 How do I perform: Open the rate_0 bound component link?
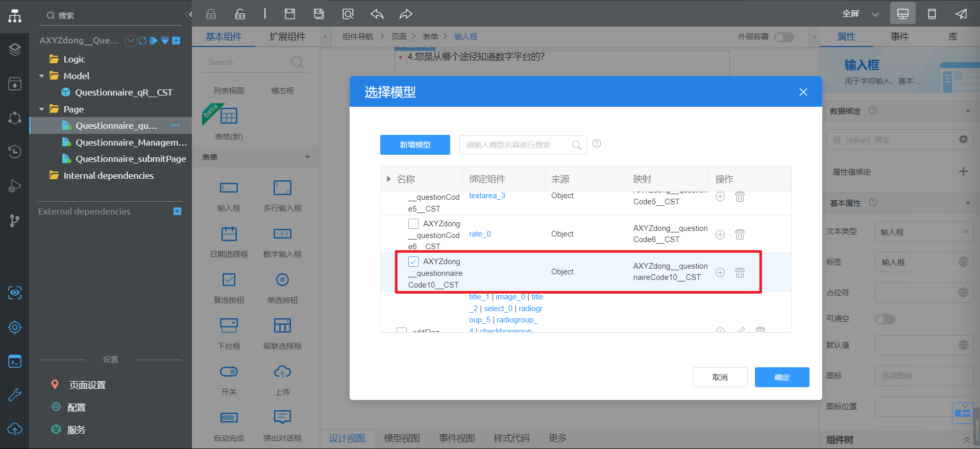click(480, 234)
